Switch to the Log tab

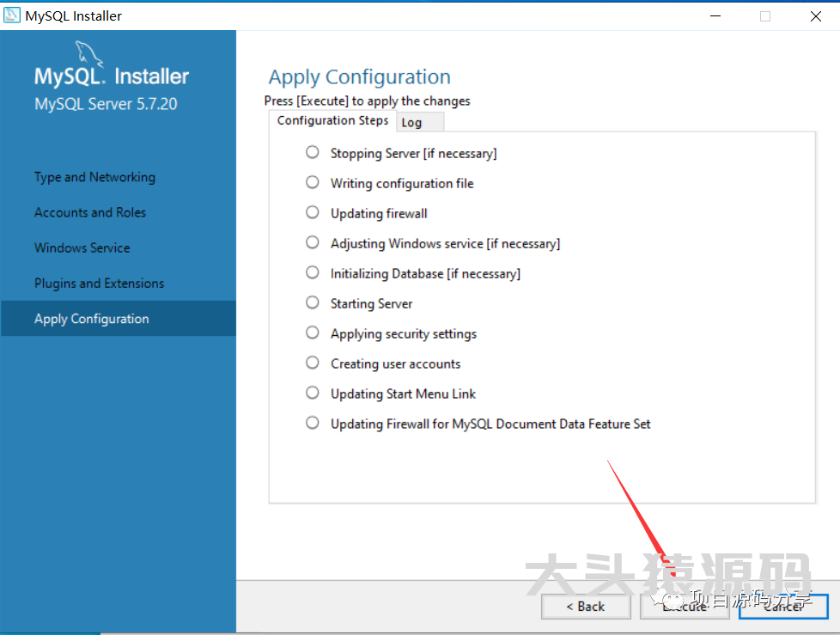(420, 123)
